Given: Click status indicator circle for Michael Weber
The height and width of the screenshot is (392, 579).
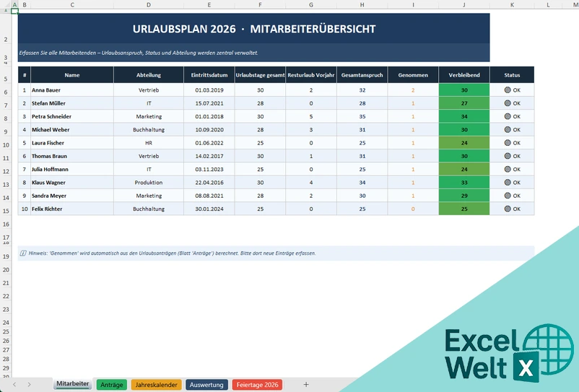Looking at the screenshot, I should tap(508, 129).
